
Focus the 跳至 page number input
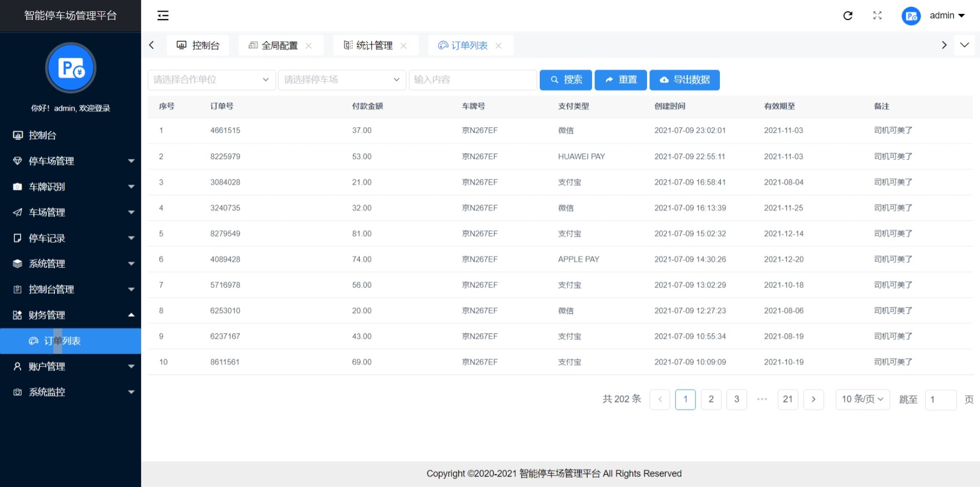(x=941, y=400)
